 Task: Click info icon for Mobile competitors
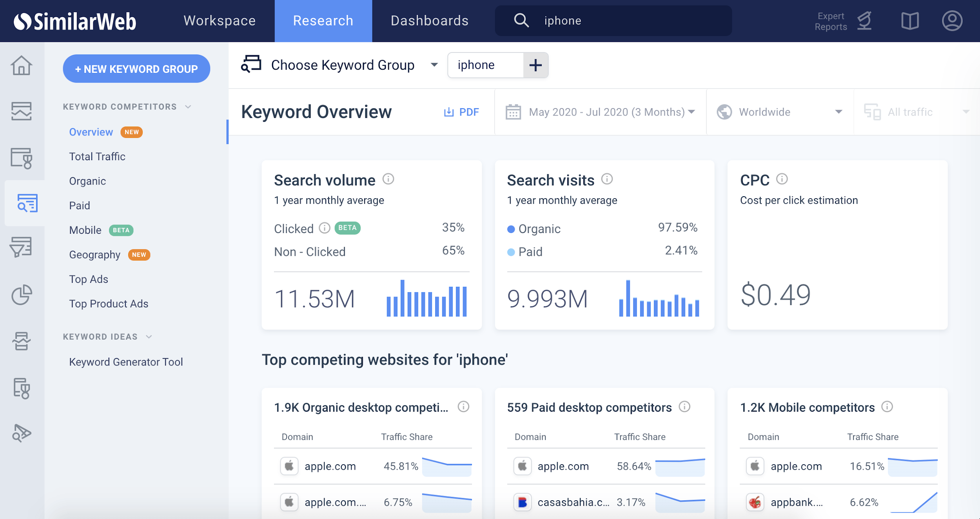pyautogui.click(x=887, y=407)
